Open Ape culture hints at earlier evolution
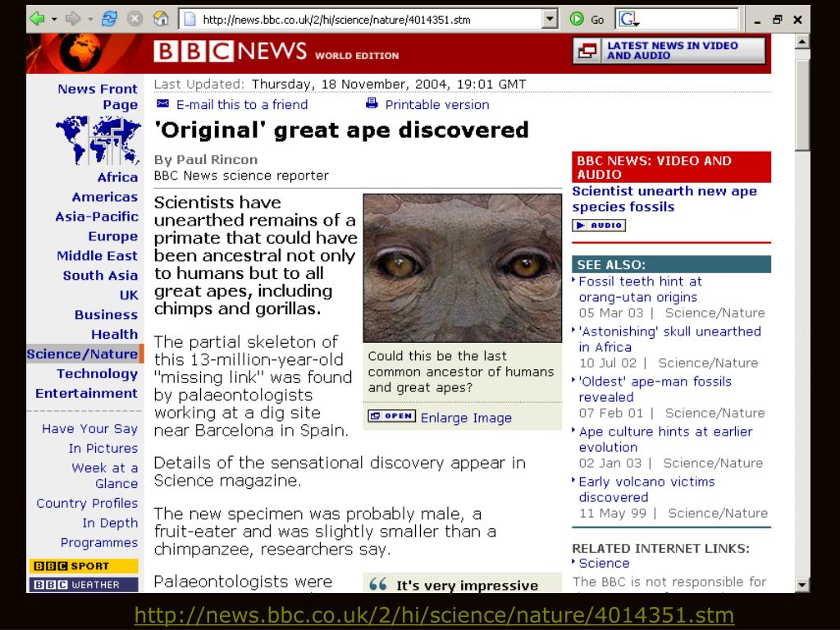The image size is (840, 630). click(x=665, y=440)
